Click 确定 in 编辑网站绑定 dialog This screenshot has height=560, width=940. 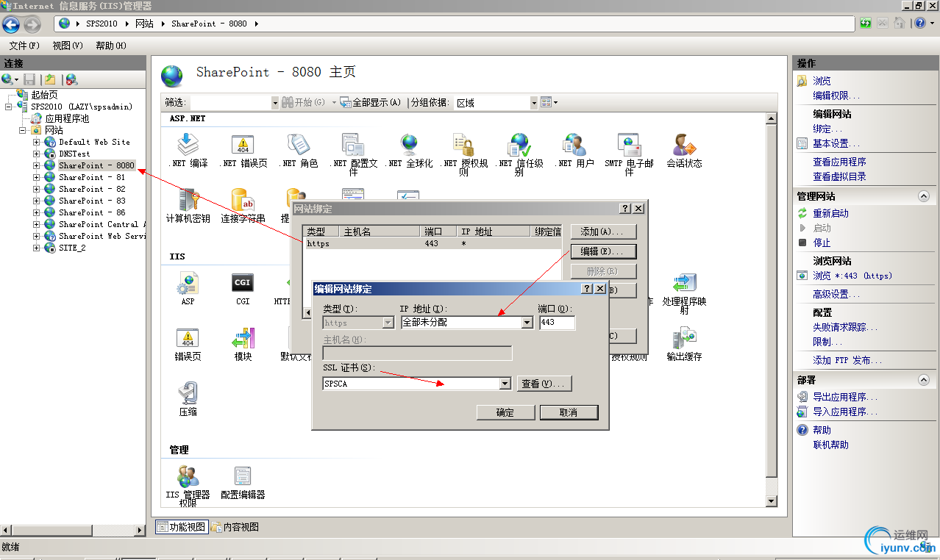(505, 412)
